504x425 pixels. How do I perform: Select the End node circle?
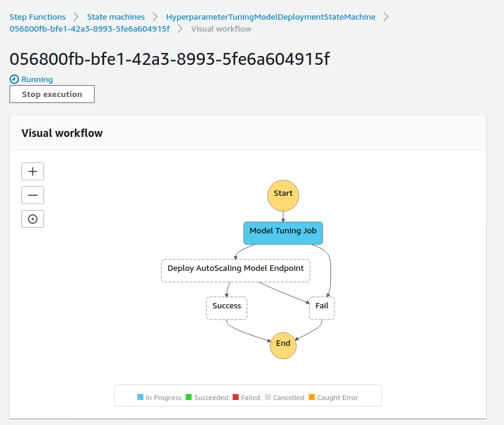pyautogui.click(x=283, y=345)
